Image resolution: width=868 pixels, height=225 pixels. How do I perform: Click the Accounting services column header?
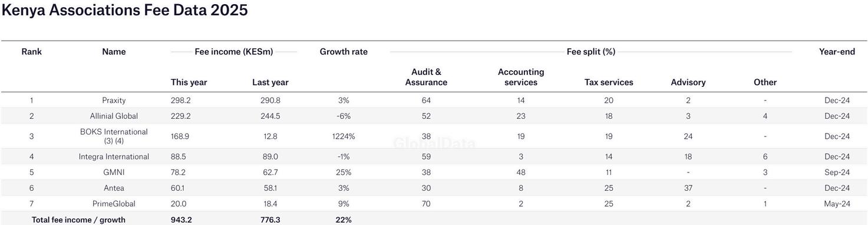pos(521,77)
